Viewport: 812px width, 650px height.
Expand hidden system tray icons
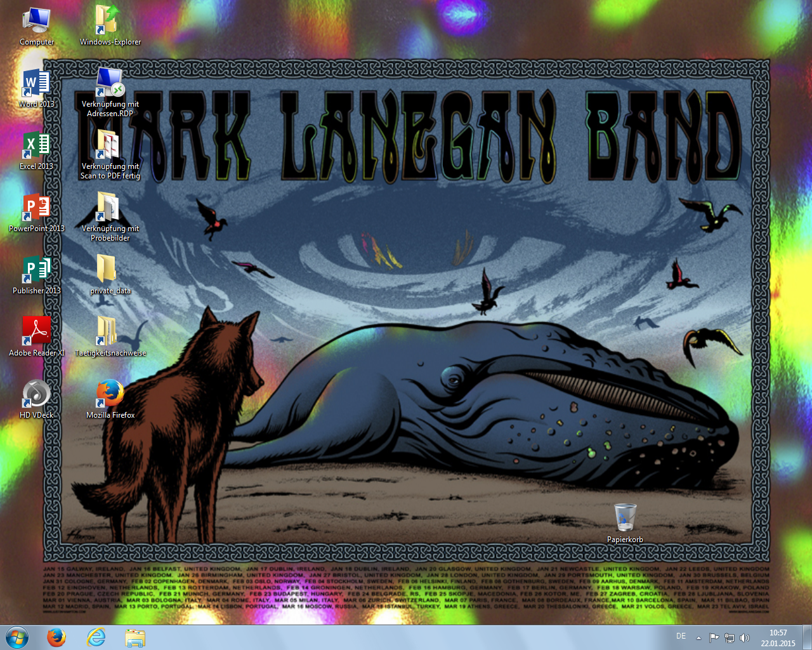(698, 638)
